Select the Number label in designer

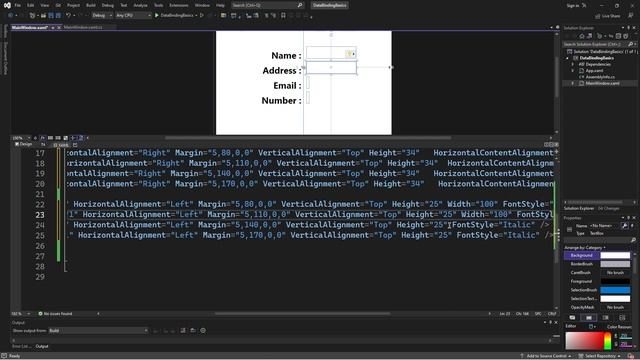point(281,100)
